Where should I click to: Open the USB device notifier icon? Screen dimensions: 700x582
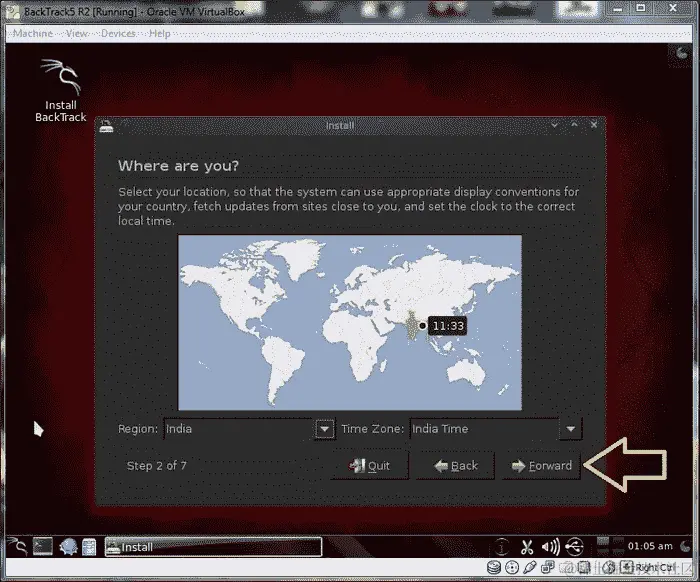574,547
